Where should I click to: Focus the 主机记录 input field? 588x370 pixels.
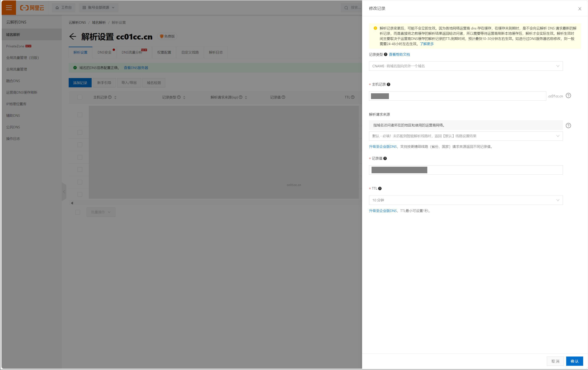click(457, 96)
